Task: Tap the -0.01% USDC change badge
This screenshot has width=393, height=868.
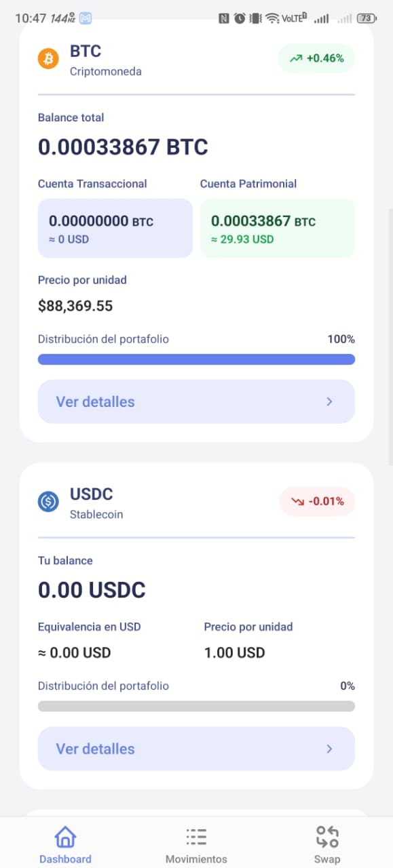Action: coord(317,501)
